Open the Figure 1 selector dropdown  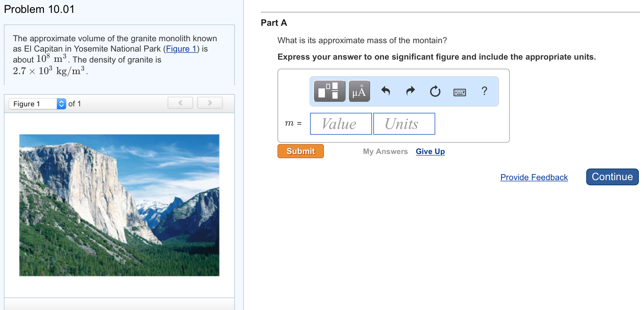(x=37, y=104)
